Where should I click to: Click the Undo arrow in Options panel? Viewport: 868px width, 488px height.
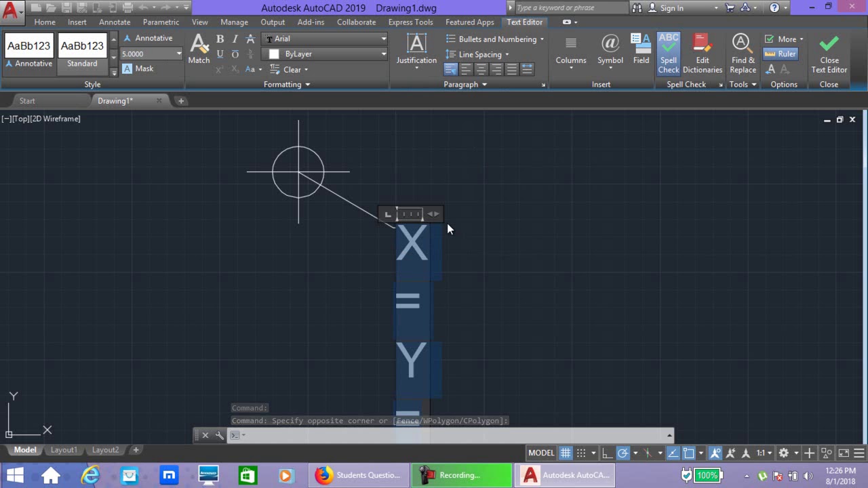pos(771,69)
